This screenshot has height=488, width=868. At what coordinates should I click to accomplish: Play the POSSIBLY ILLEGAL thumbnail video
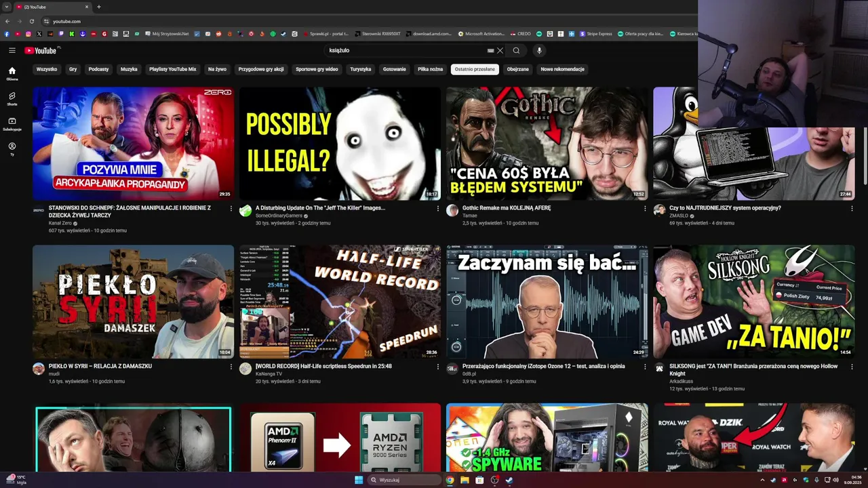340,144
